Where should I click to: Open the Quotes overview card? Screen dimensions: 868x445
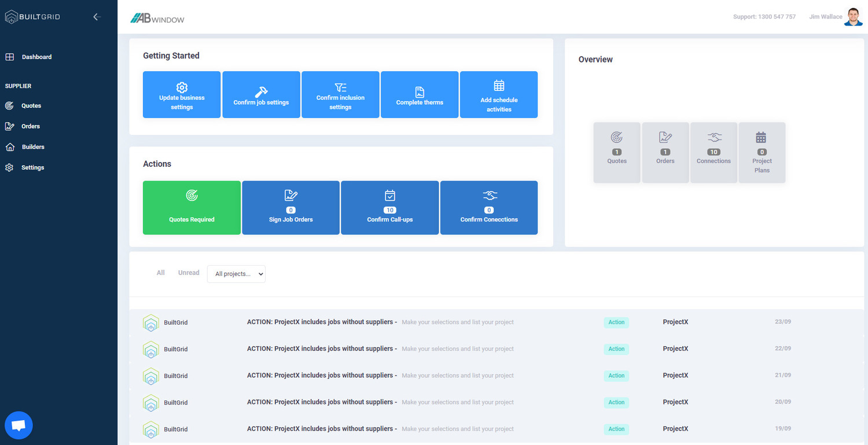[x=617, y=152]
